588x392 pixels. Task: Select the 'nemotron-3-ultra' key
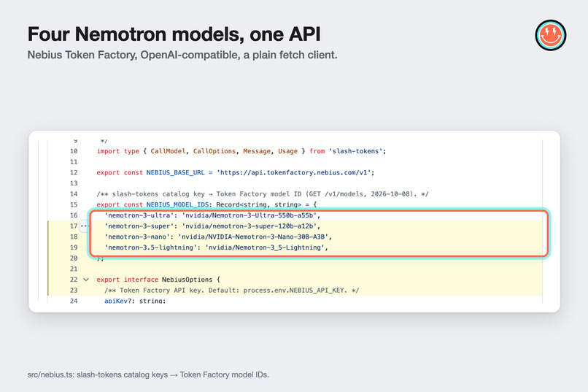(x=139, y=215)
